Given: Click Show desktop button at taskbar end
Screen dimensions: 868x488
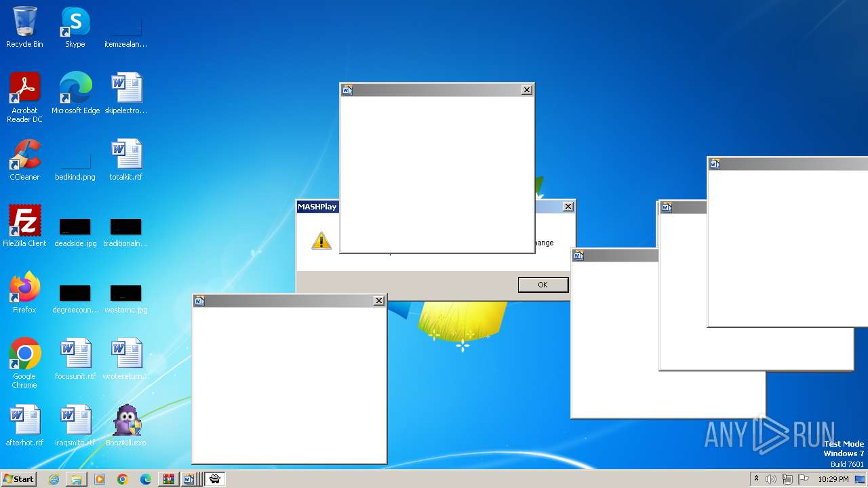Looking at the screenshot, I should pyautogui.click(x=860, y=479).
